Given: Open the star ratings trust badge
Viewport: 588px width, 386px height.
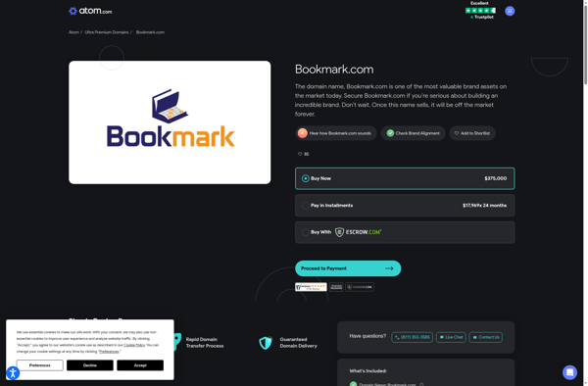Looking at the screenshot, I should click(x=311, y=287).
